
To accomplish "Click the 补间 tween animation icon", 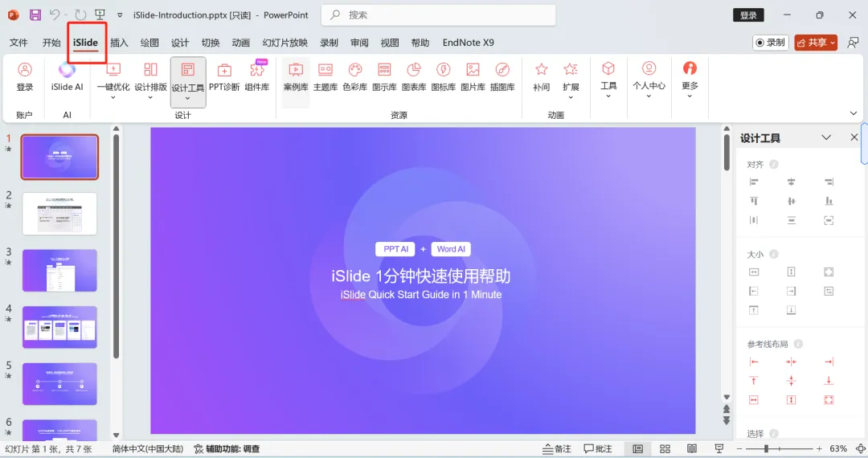I will pyautogui.click(x=542, y=69).
